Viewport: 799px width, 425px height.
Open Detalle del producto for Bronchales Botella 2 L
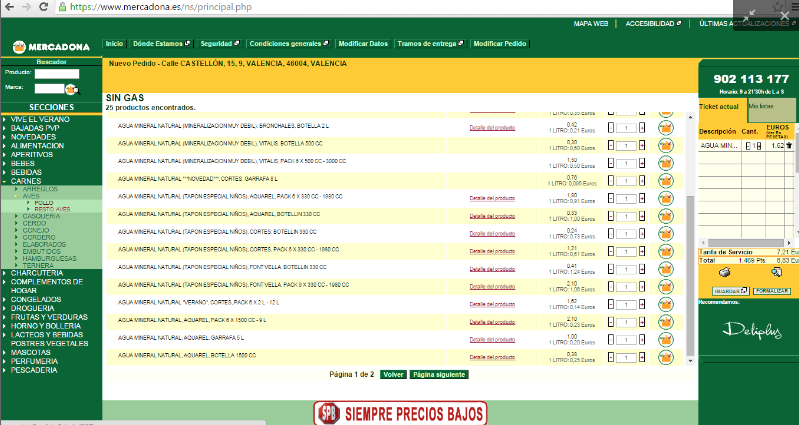[492, 128]
